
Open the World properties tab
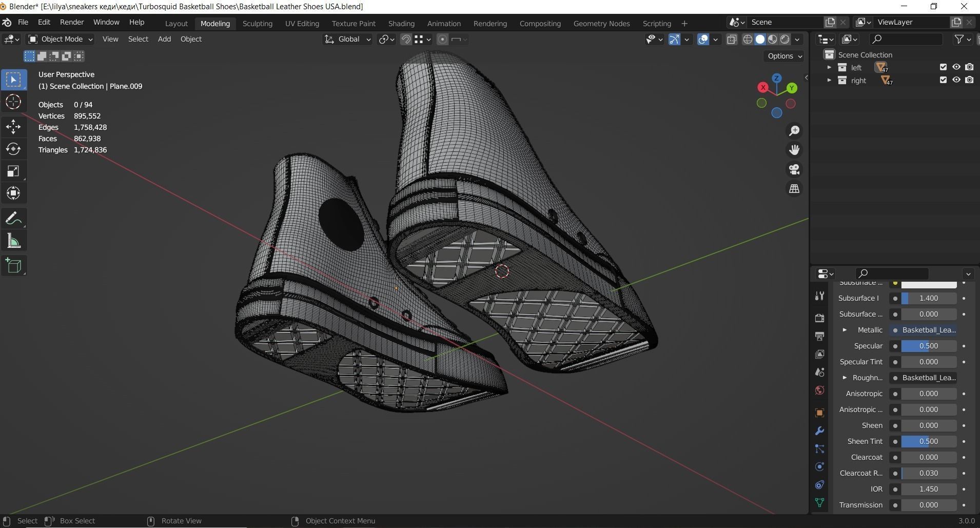(819, 390)
